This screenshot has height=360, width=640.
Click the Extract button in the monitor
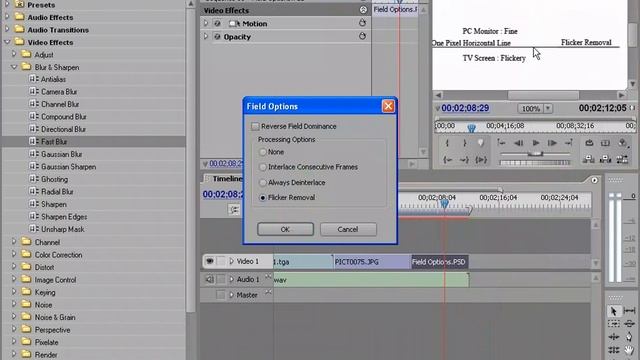tap(605, 160)
